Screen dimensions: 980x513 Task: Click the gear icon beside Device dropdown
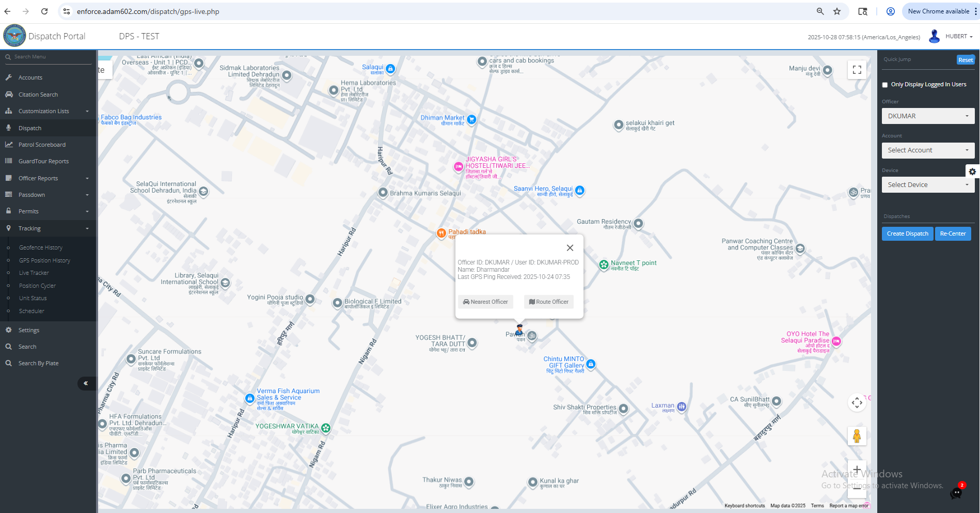pos(973,171)
